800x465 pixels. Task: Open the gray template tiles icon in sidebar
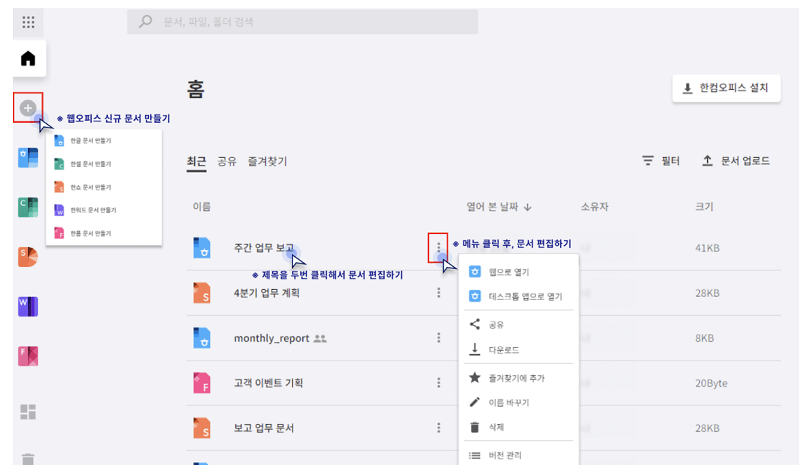[x=28, y=411]
